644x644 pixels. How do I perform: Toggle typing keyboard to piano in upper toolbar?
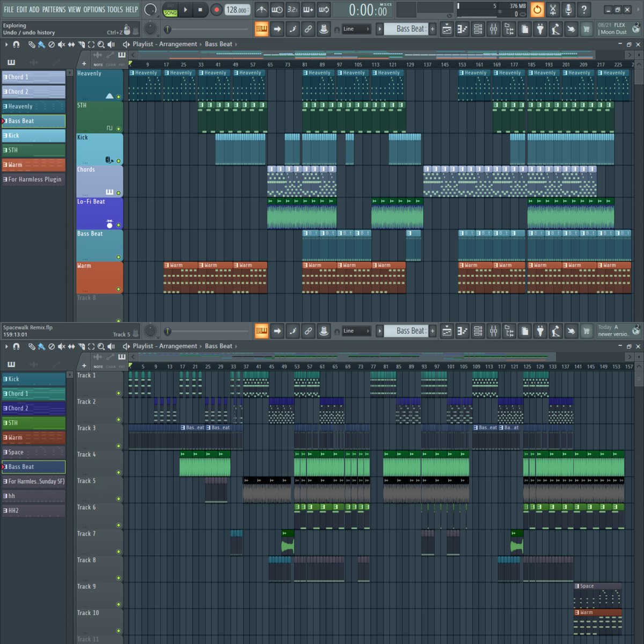[x=261, y=29]
